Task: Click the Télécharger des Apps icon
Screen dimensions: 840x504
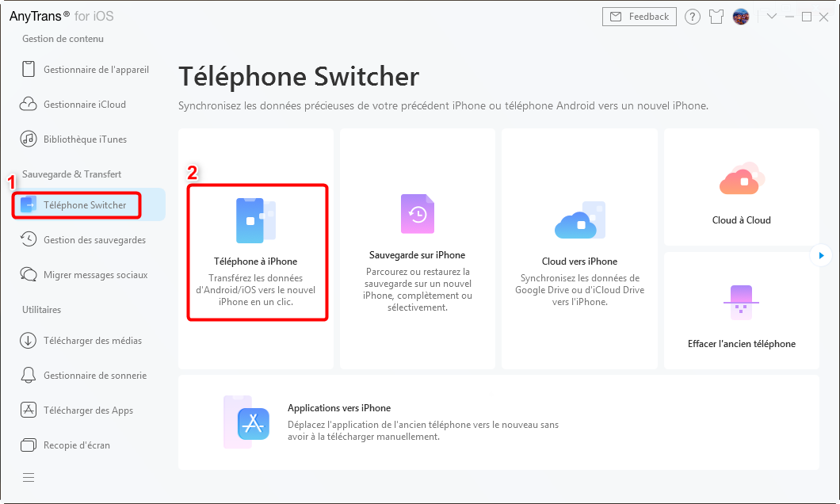Action: coord(28,410)
